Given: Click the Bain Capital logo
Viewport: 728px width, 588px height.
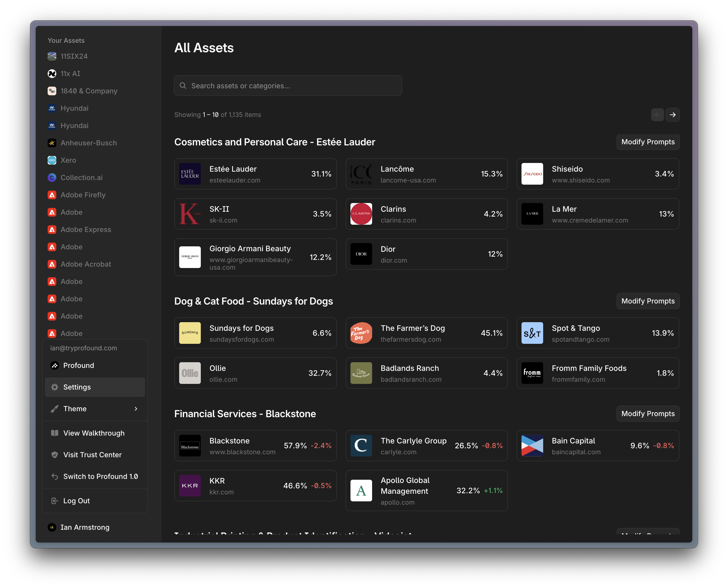Looking at the screenshot, I should [532, 445].
